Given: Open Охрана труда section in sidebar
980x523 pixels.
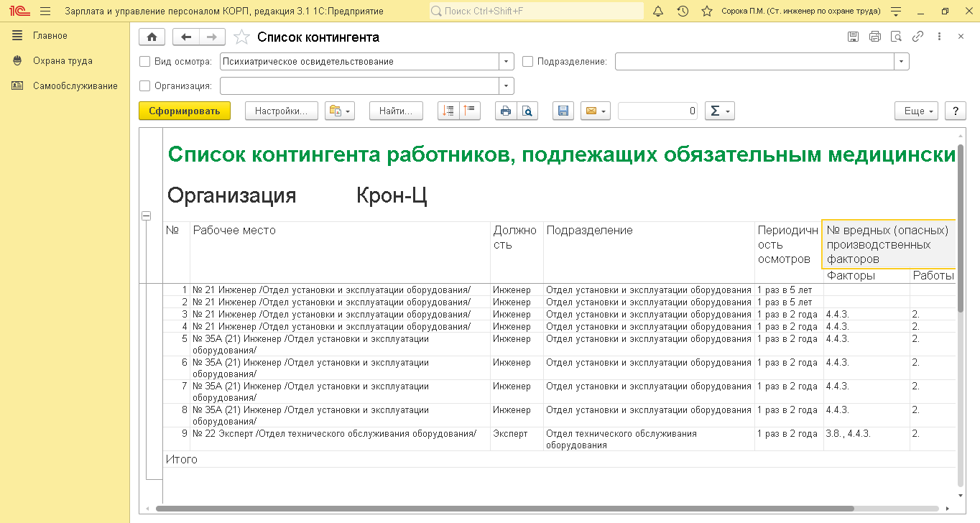Looking at the screenshot, I should click(x=63, y=61).
